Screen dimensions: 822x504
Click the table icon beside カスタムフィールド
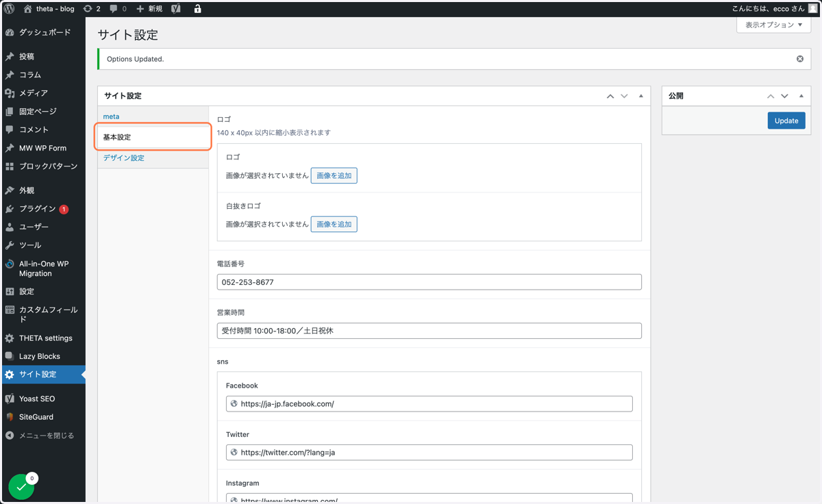point(10,310)
